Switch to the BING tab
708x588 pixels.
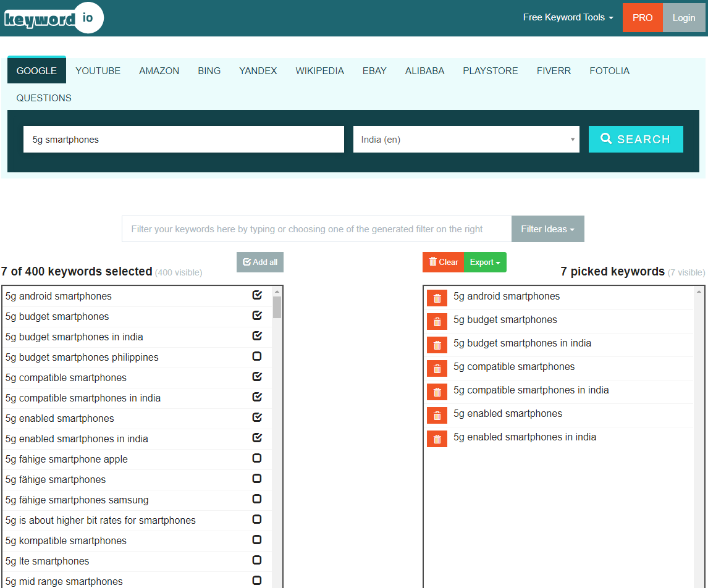209,71
